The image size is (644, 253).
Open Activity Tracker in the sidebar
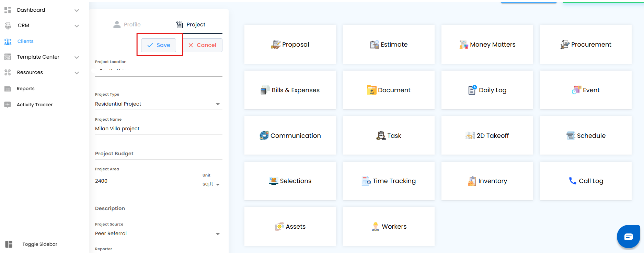34,105
